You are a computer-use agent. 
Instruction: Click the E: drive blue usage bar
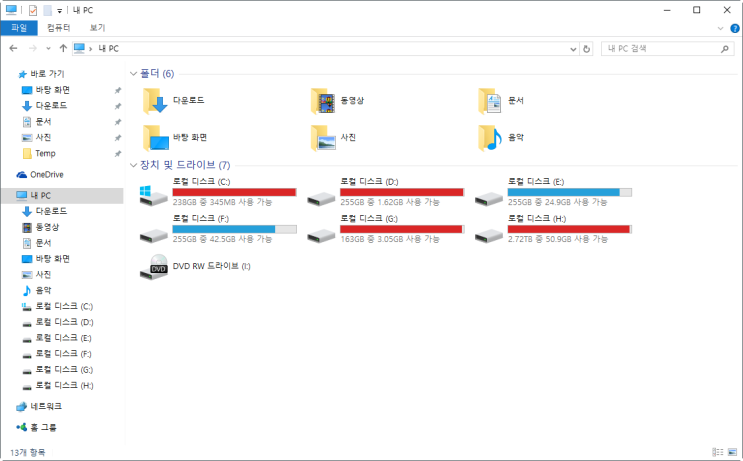pos(570,192)
